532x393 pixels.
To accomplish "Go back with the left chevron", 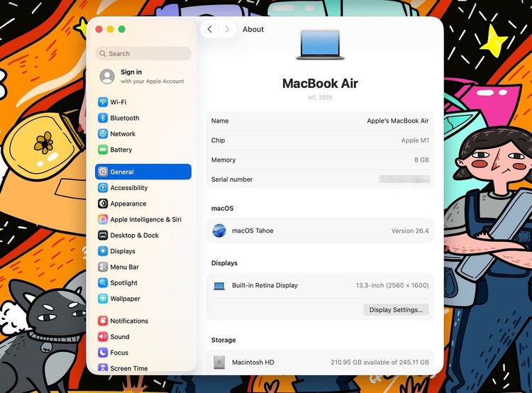I will click(210, 29).
